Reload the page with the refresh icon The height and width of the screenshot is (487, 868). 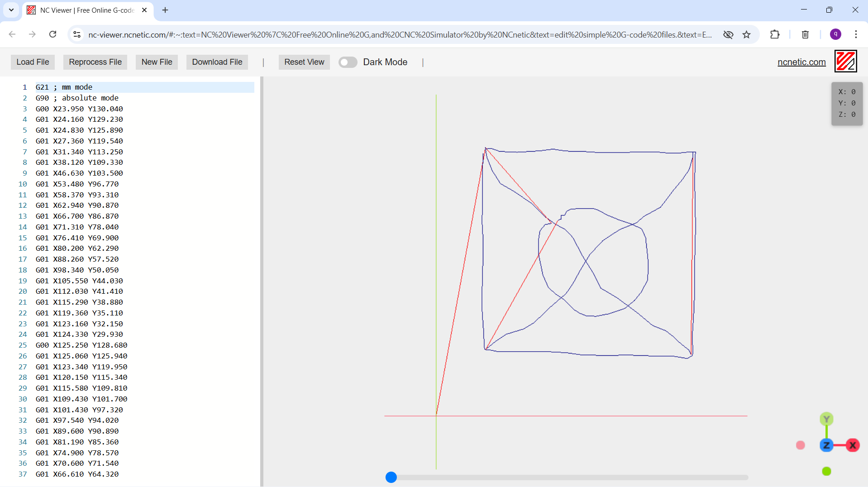coord(52,34)
